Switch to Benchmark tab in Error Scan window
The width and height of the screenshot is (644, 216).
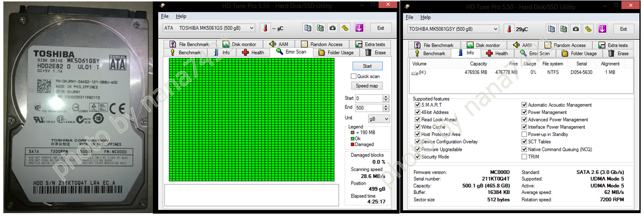[185, 53]
